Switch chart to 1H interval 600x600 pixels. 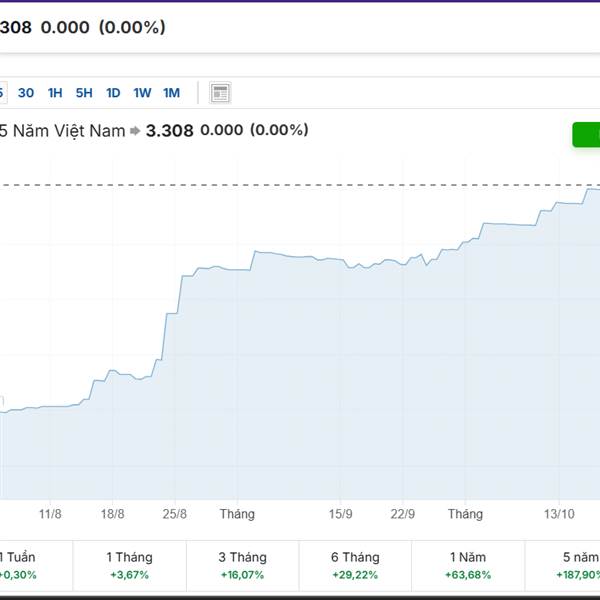click(55, 93)
